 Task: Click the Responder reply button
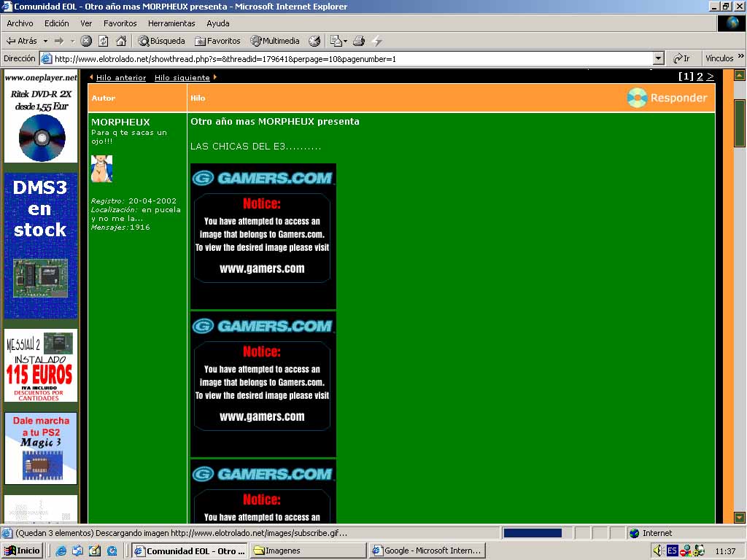(667, 98)
